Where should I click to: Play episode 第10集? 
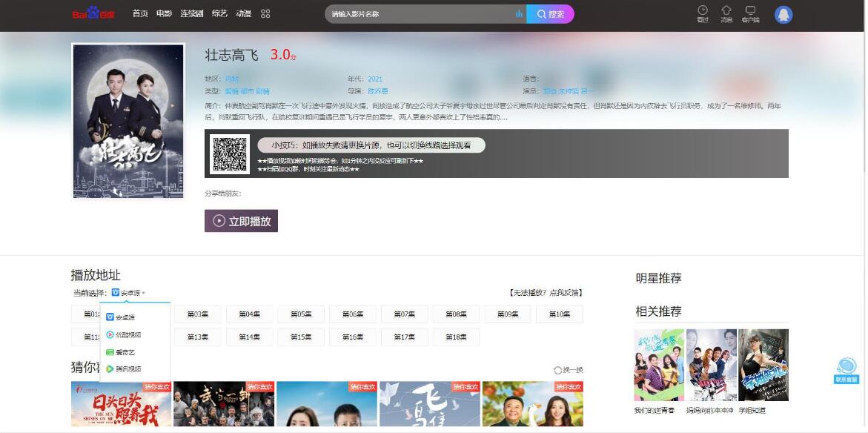(560, 314)
